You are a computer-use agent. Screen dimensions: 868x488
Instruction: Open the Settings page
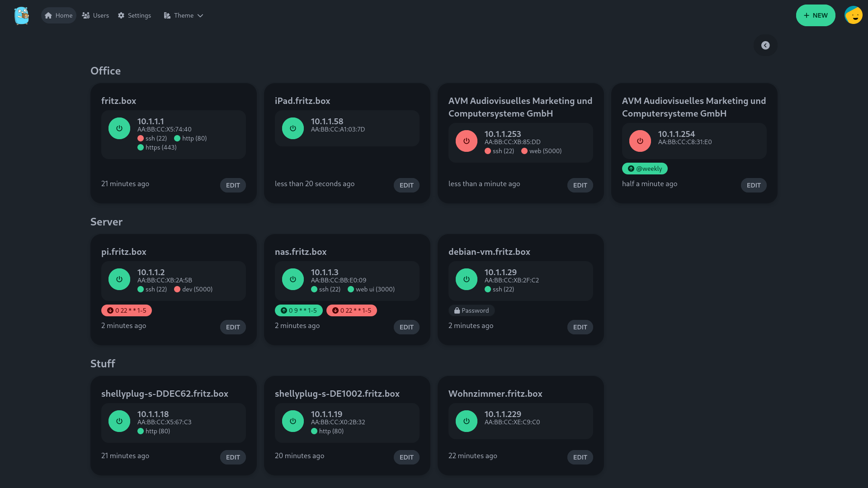(x=134, y=15)
